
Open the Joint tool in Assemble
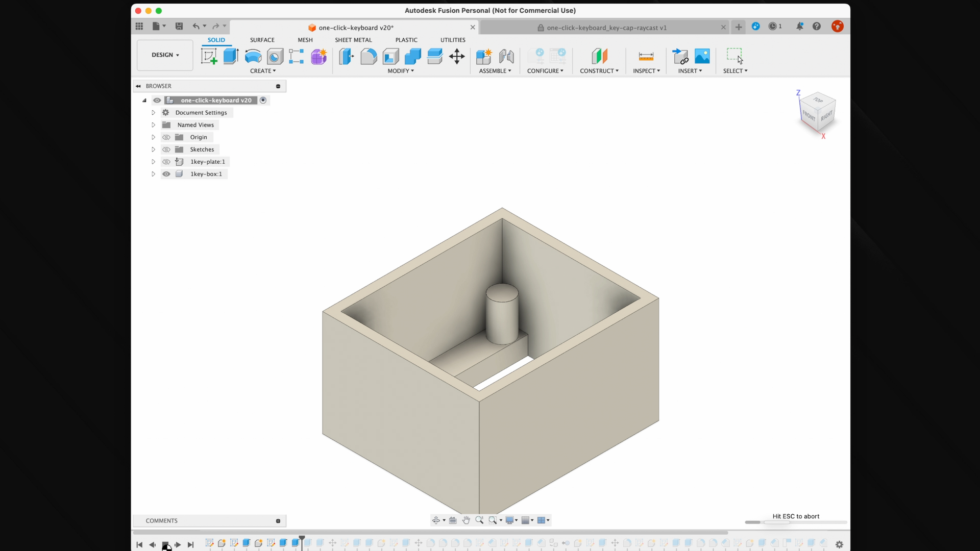point(506,56)
